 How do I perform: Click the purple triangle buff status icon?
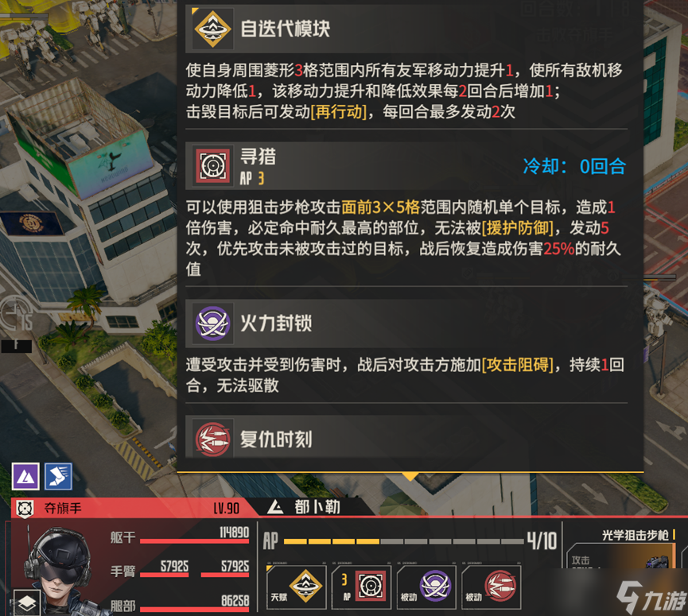point(25,476)
